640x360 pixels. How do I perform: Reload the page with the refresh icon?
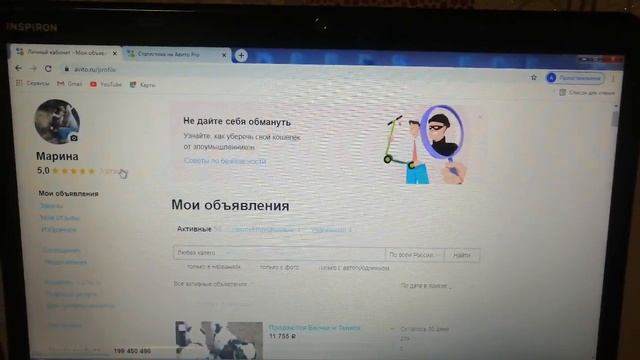click(48, 69)
